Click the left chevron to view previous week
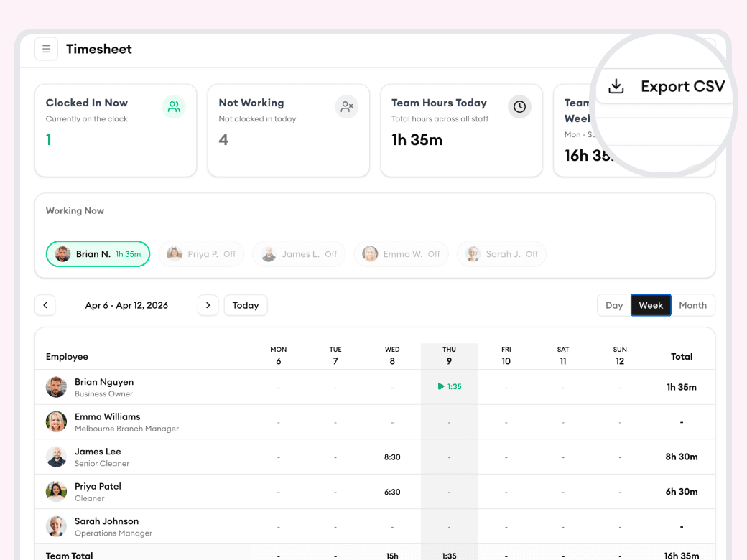The height and width of the screenshot is (560, 747). point(45,305)
